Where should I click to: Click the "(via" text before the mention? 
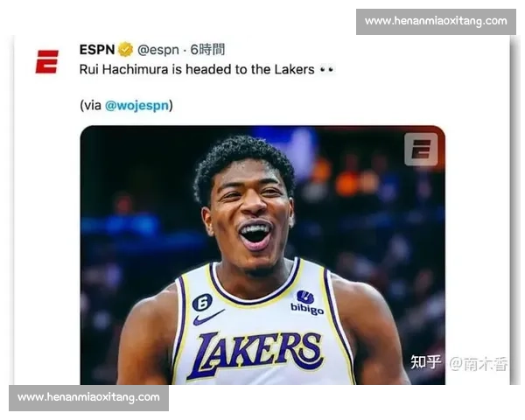click(x=91, y=105)
